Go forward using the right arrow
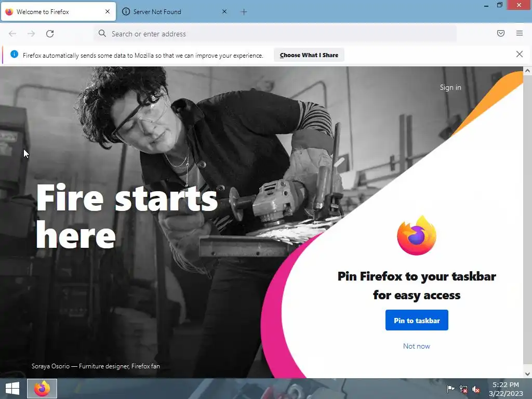532x399 pixels. (x=31, y=34)
